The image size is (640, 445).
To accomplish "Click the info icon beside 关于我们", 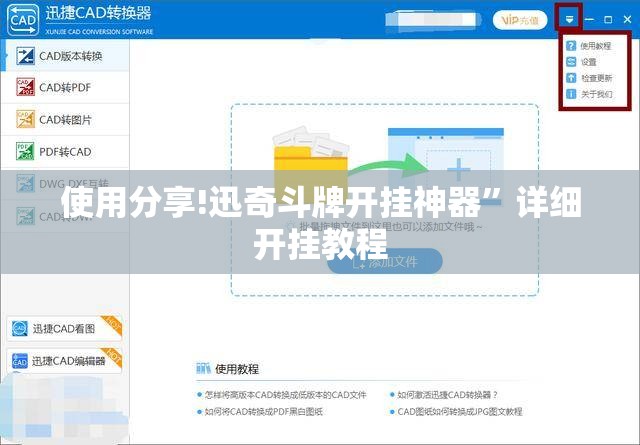I will [571, 94].
